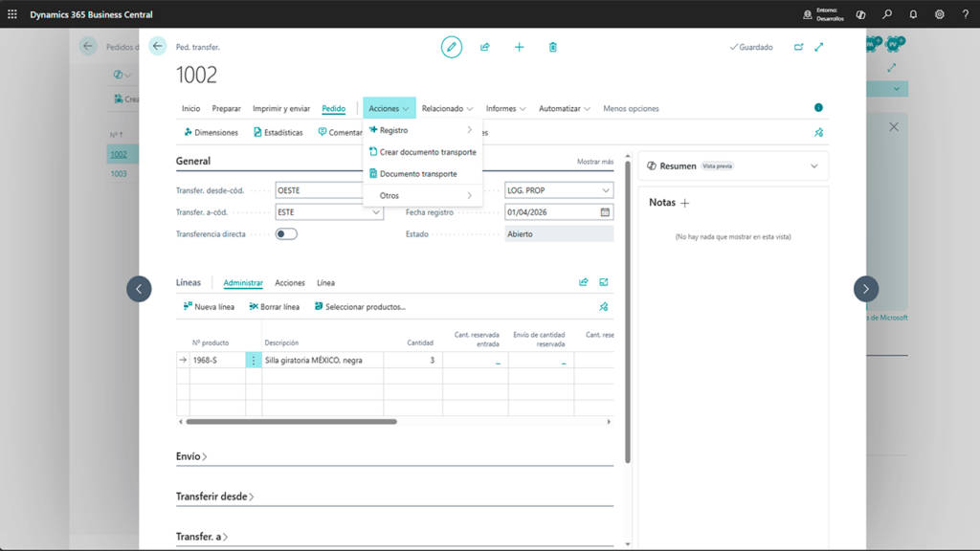
Task: Open Transfer. a-cód. dropdown arrow
Action: point(375,212)
